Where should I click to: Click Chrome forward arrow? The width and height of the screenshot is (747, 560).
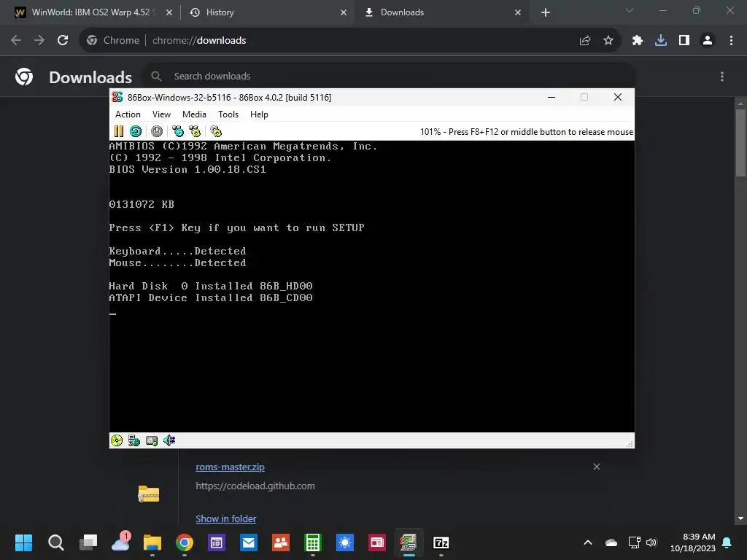click(x=39, y=40)
